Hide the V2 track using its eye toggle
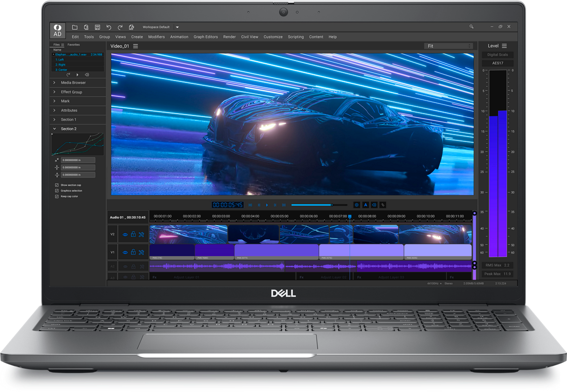Screen dimensions: 567x392 click(125, 234)
